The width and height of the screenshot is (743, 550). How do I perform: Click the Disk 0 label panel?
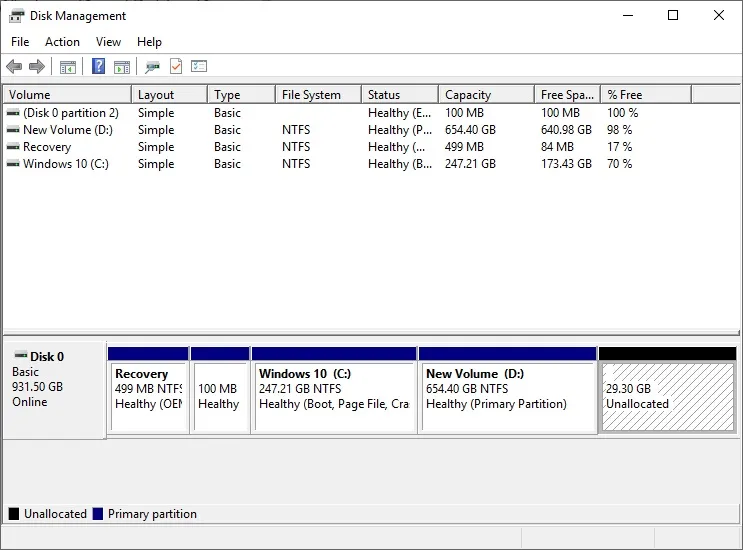[54, 390]
